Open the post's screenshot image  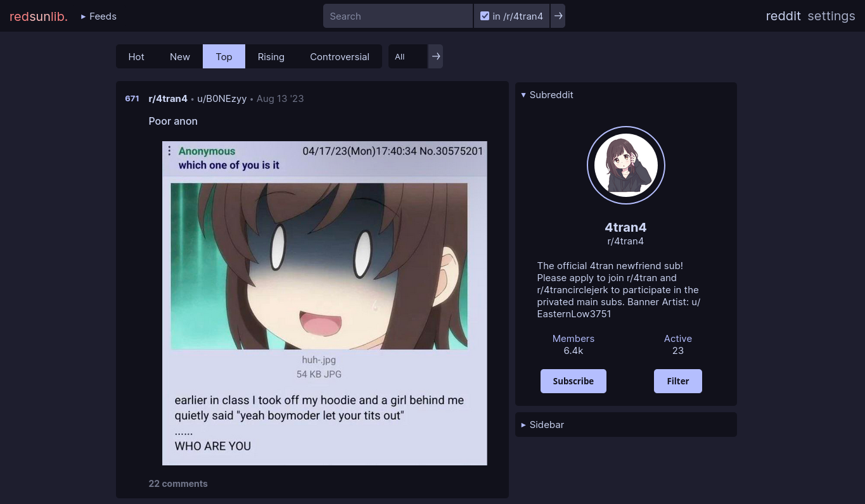click(324, 303)
